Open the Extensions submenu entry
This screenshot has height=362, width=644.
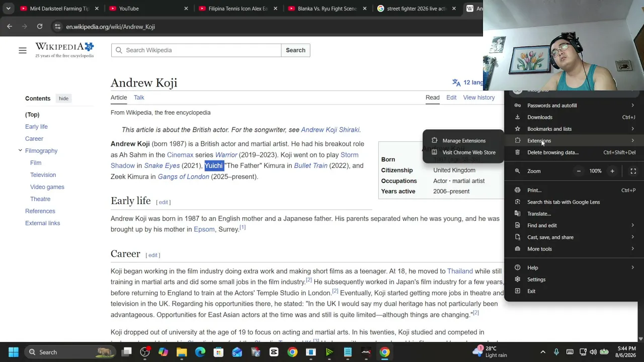tap(574, 141)
